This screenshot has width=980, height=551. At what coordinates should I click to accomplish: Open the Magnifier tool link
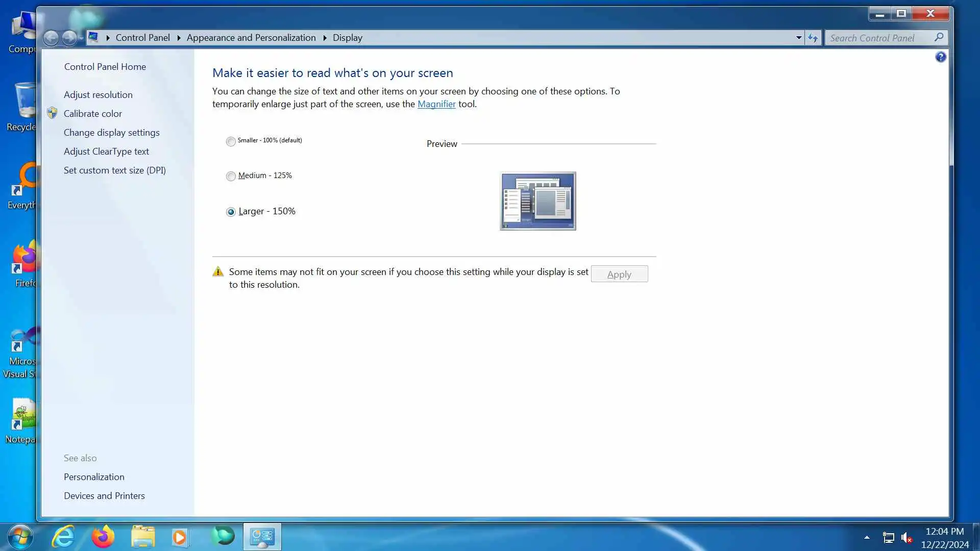point(436,104)
